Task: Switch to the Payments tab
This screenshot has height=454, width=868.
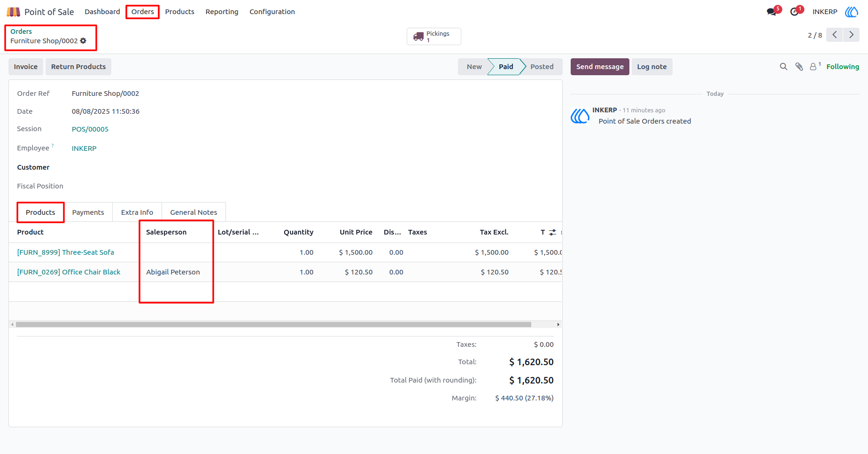Action: [x=88, y=212]
